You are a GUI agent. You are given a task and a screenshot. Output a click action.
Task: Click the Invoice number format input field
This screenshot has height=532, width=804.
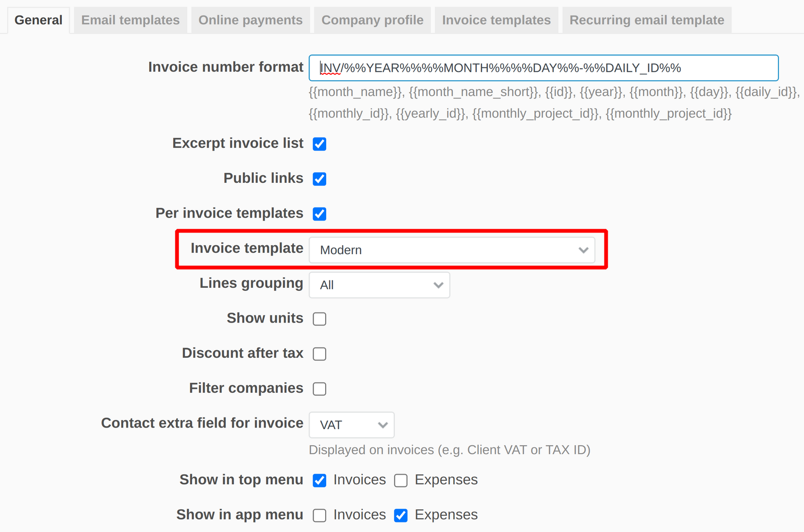pos(543,68)
